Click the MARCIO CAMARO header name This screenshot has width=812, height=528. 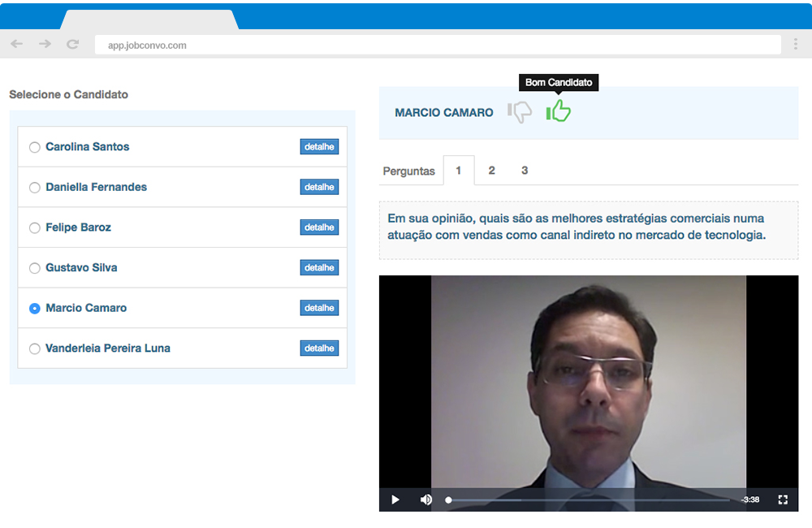click(444, 112)
